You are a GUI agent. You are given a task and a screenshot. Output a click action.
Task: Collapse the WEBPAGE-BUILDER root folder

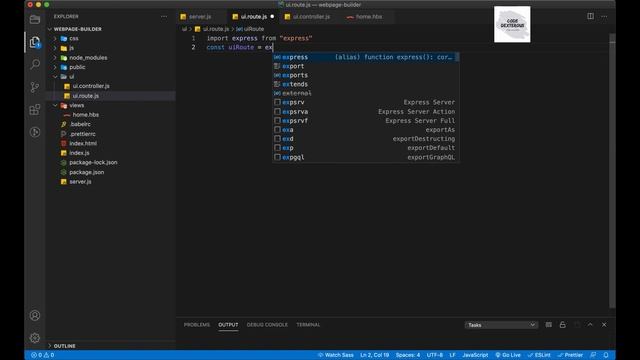(x=78, y=29)
